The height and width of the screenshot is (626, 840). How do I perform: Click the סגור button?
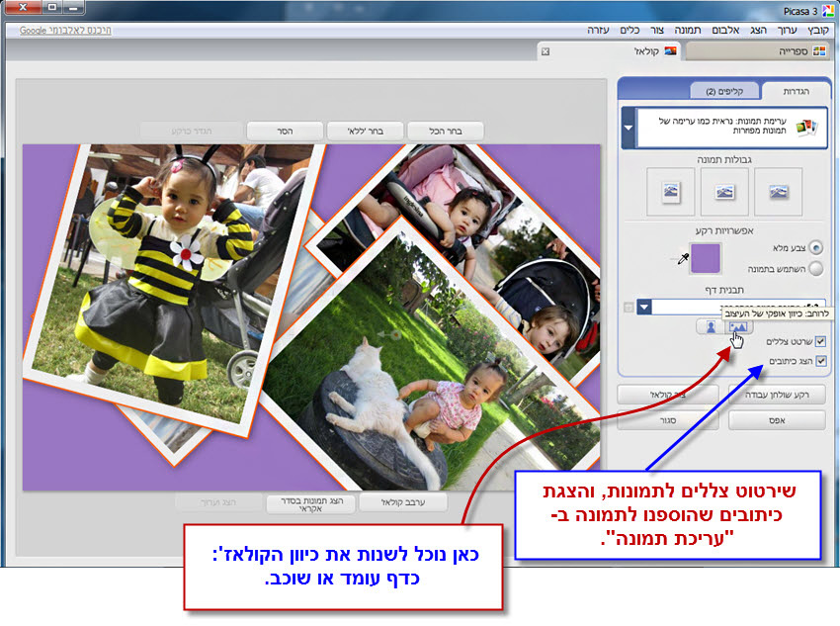[667, 420]
